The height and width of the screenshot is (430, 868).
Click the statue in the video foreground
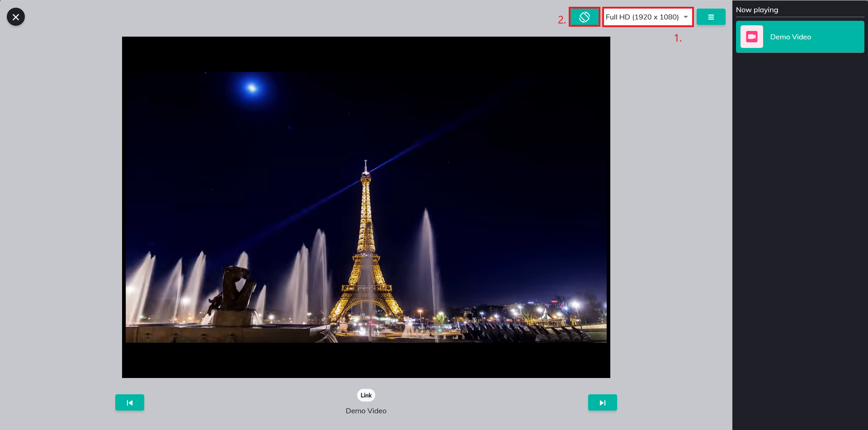pos(235,289)
